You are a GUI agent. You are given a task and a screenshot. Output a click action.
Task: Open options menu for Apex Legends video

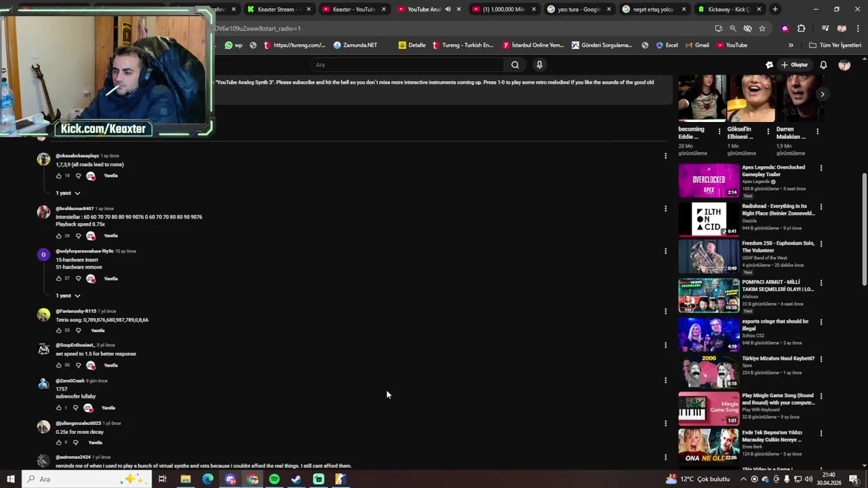tap(821, 168)
